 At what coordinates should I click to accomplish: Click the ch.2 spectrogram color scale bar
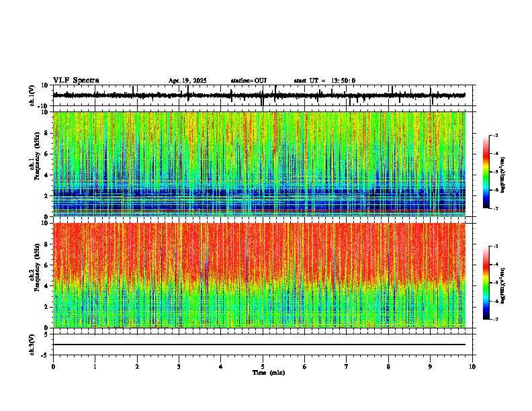point(486,283)
